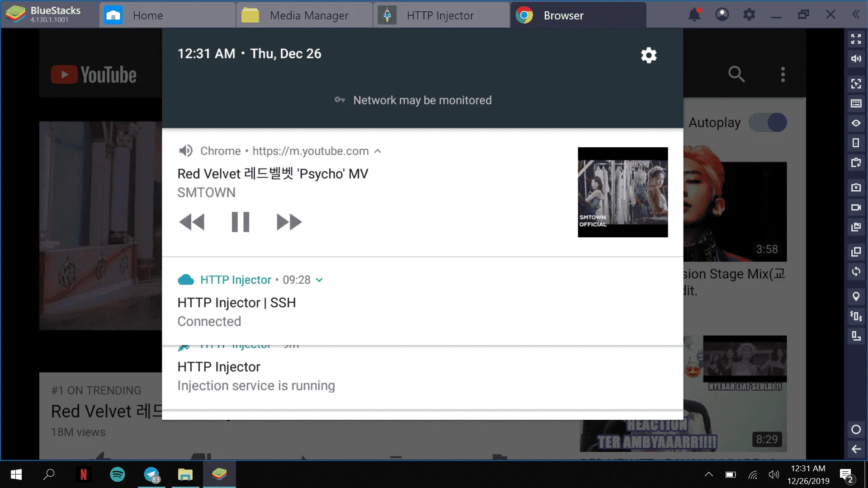The image size is (868, 488).
Task: Toggle on-screen controls eye icon
Action: pyautogui.click(x=856, y=123)
